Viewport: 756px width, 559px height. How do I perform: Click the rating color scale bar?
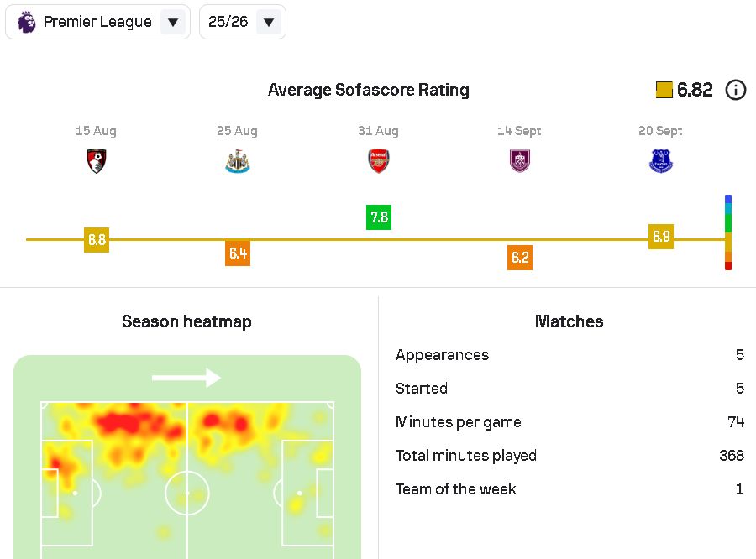[727, 230]
